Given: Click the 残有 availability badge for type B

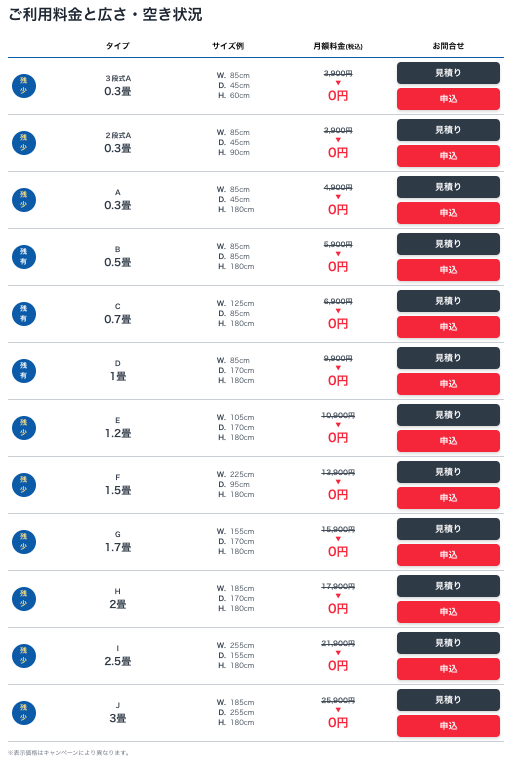Looking at the screenshot, I should (23, 256).
